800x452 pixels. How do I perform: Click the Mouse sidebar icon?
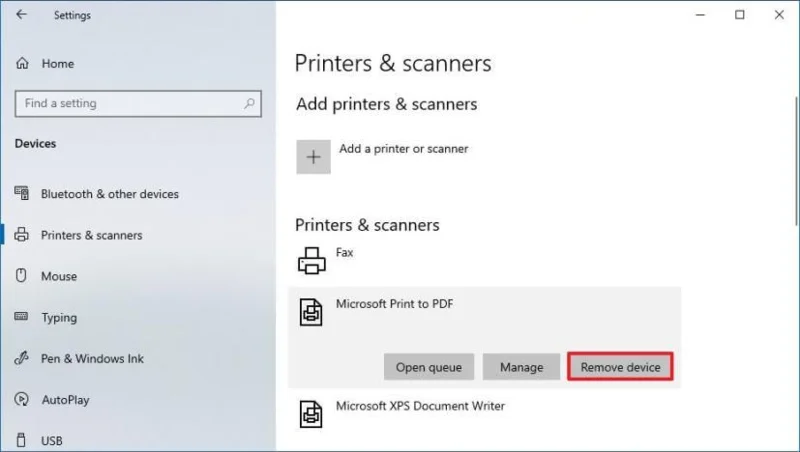(x=21, y=275)
